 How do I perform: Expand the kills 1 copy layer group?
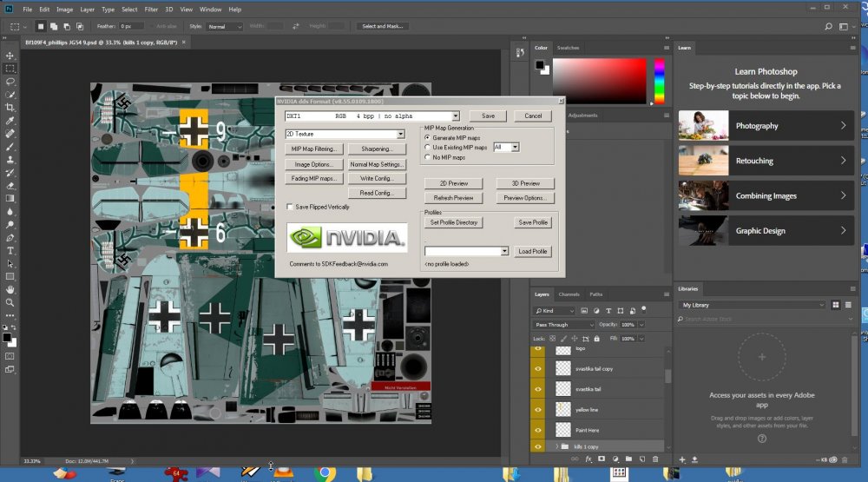click(556, 446)
